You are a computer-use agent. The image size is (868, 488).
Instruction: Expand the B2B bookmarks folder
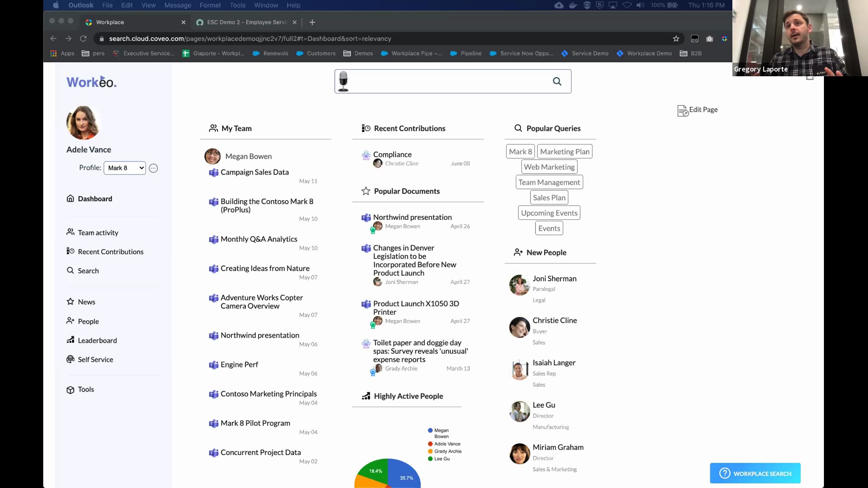(x=691, y=53)
